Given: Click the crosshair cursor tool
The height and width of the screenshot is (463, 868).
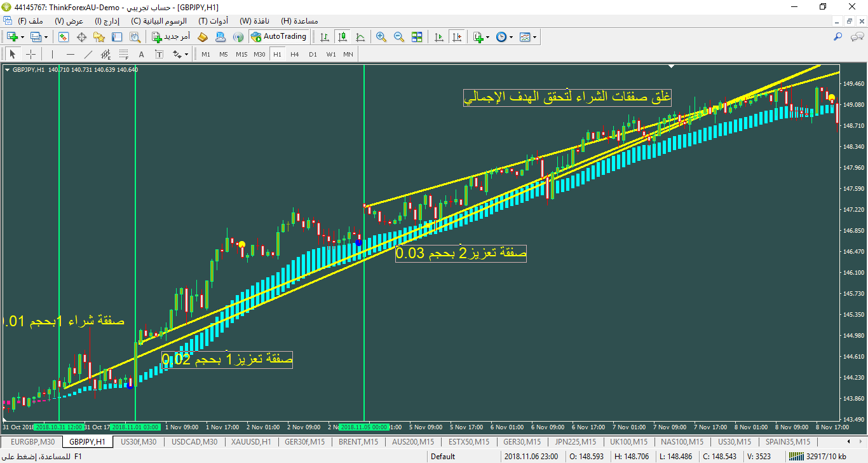Looking at the screenshot, I should pos(31,54).
